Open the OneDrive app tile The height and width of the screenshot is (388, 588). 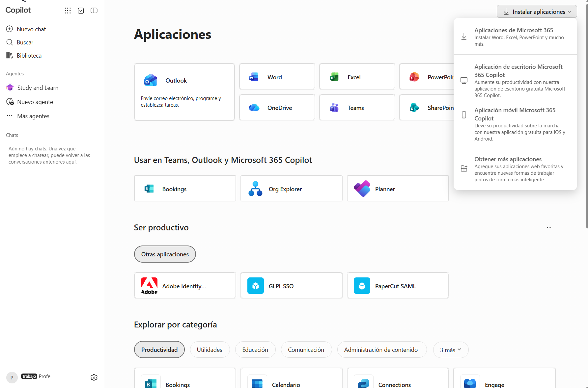coord(277,107)
